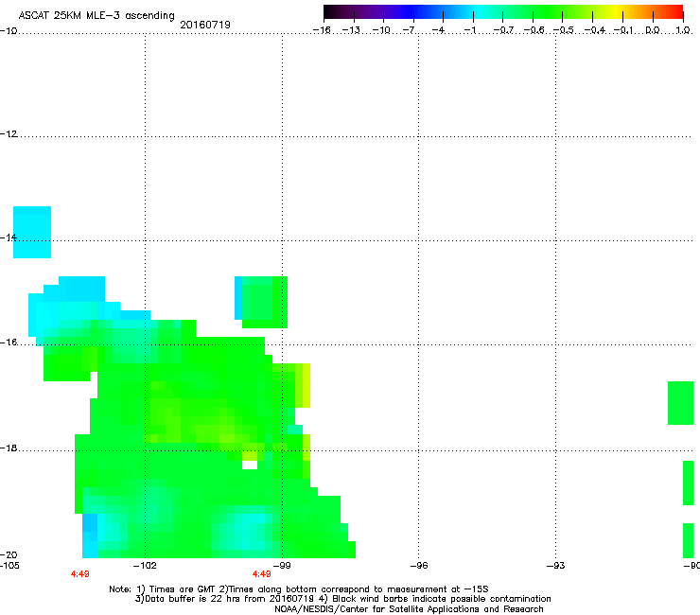
Task: Click the color bar label -7
Action: (x=409, y=30)
